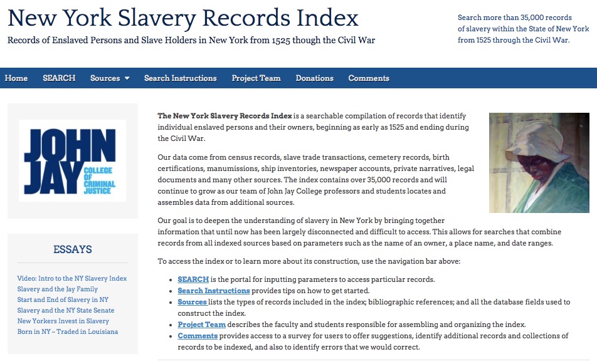Open Comments in the navigation bar

tap(369, 78)
